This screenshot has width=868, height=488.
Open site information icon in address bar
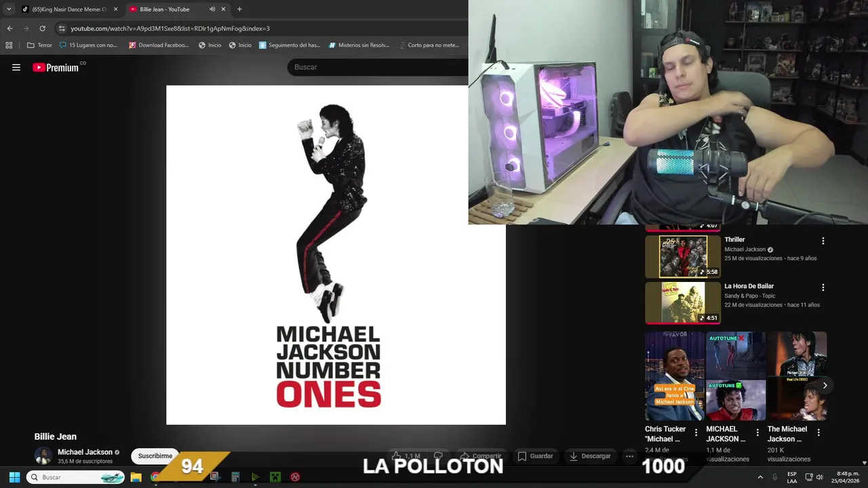tap(62, 28)
